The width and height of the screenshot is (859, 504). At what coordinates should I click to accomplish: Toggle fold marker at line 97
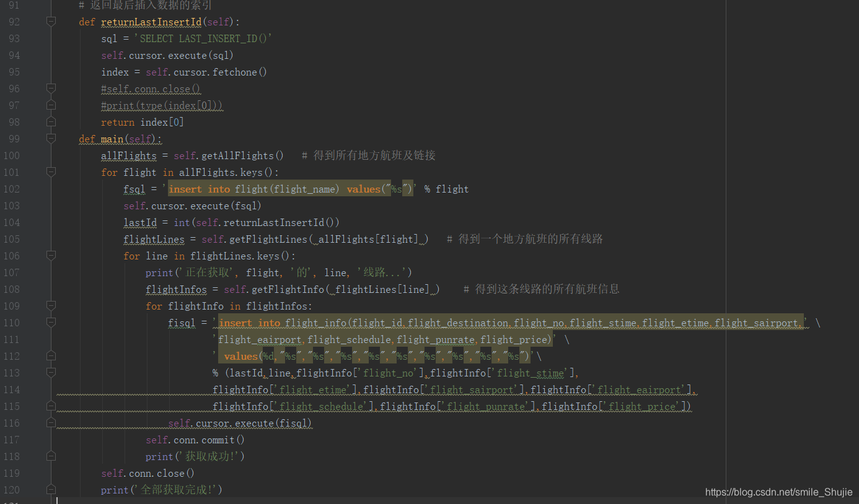[x=51, y=105]
